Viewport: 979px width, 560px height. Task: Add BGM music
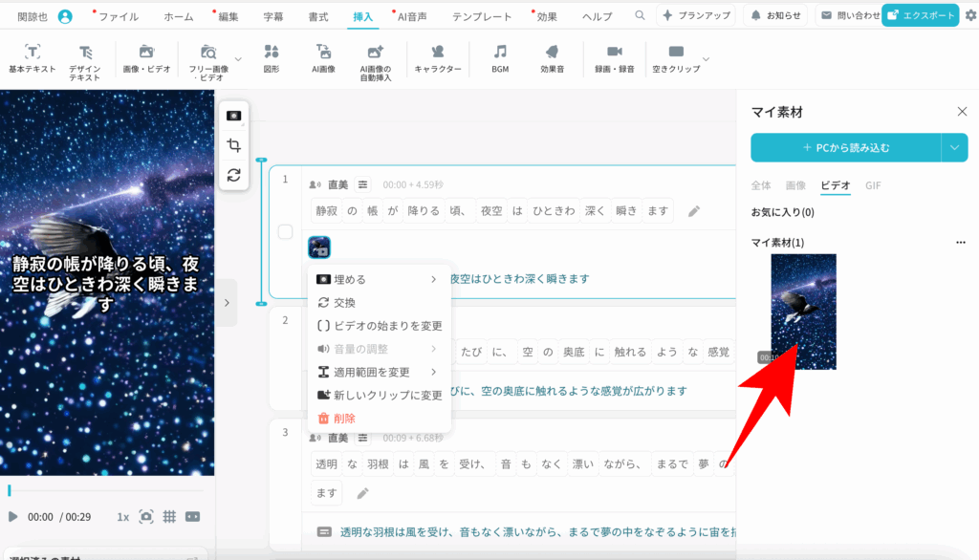(500, 58)
